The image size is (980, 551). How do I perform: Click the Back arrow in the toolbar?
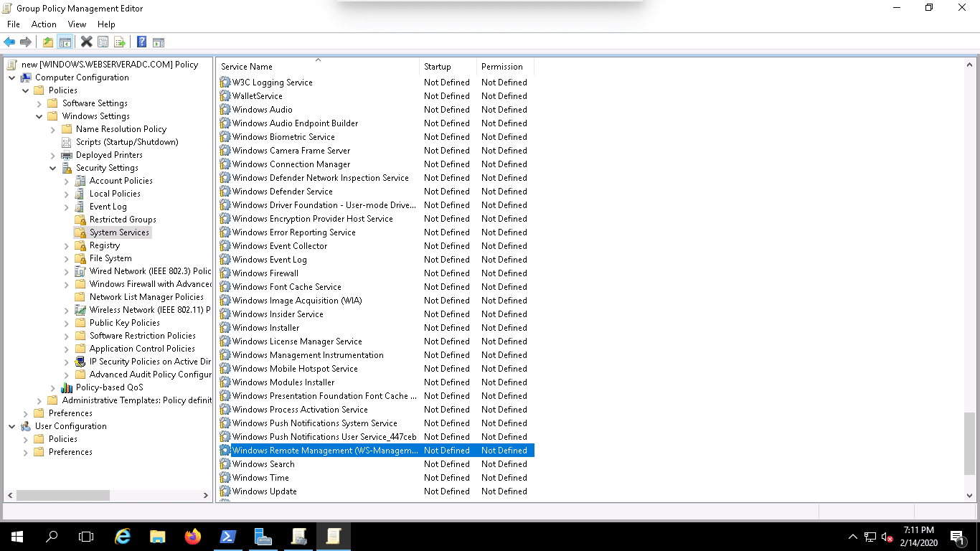(9, 42)
